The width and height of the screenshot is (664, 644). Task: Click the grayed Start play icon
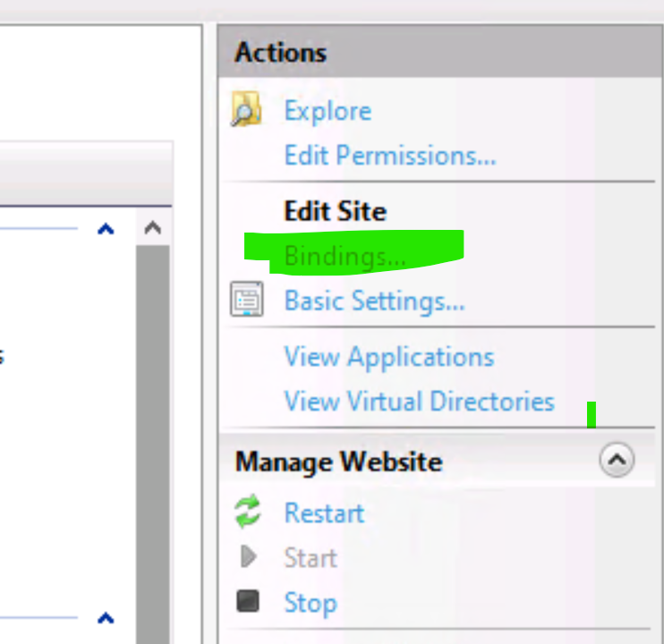point(248,556)
